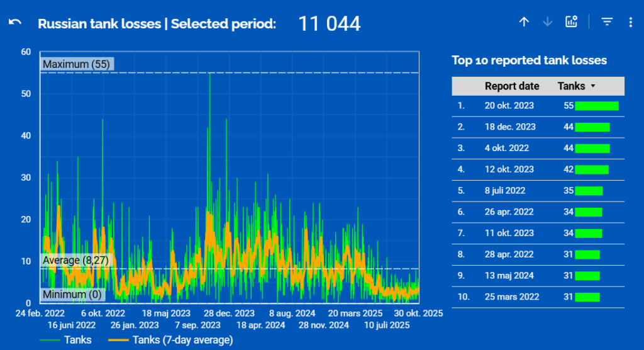The width and height of the screenshot is (644, 350).
Task: Select the 8 juli 2022 report date
Action: [504, 191]
